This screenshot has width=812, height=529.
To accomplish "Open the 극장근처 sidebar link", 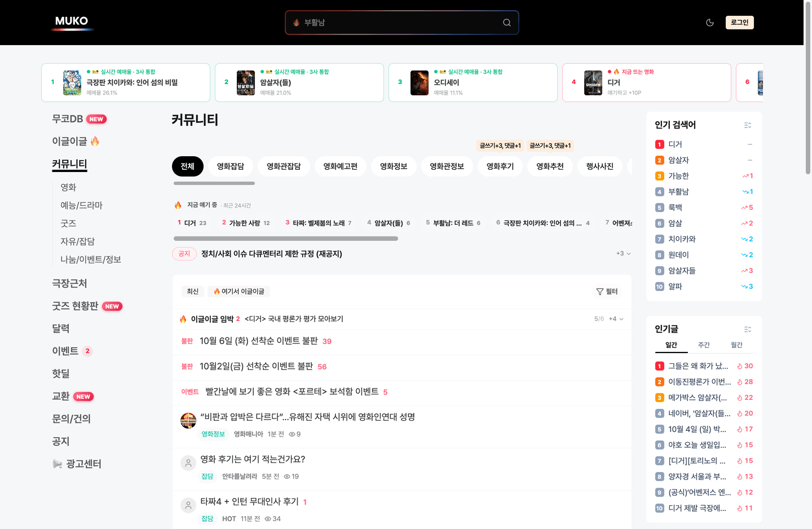I will pos(69,283).
